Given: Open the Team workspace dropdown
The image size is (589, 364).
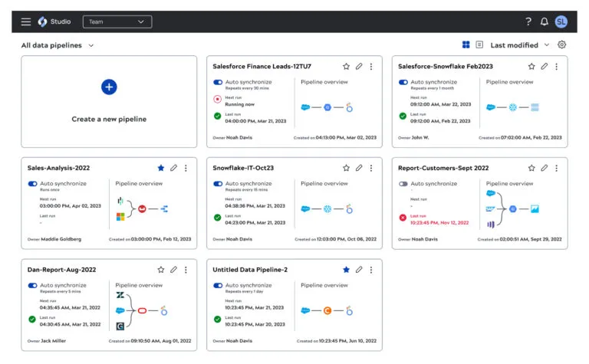Looking at the screenshot, I should point(117,21).
